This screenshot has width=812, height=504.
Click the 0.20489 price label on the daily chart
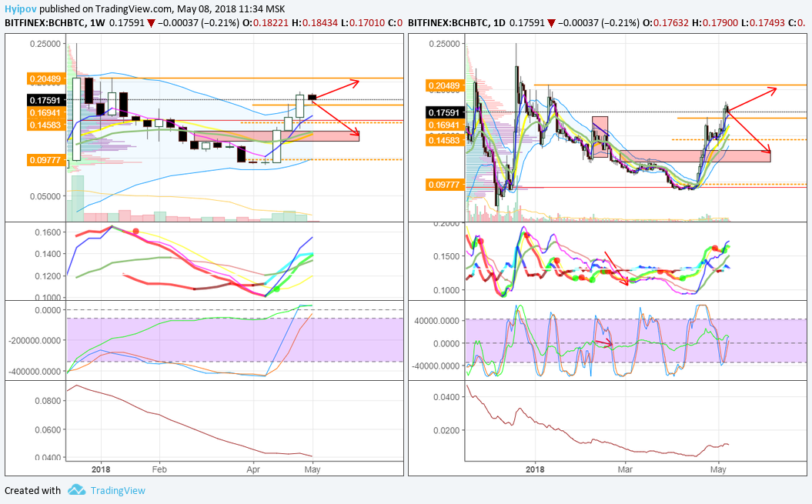pyautogui.click(x=444, y=85)
